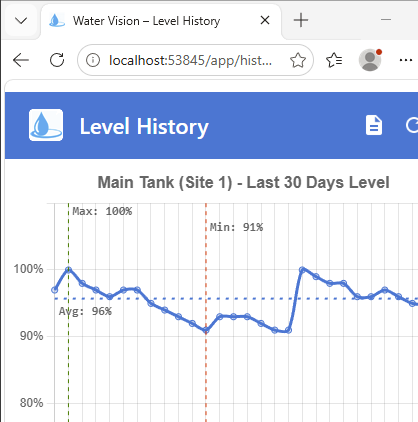The width and height of the screenshot is (418, 422).
Task: Click the Avg: 96% annotation label
Action: click(x=85, y=311)
